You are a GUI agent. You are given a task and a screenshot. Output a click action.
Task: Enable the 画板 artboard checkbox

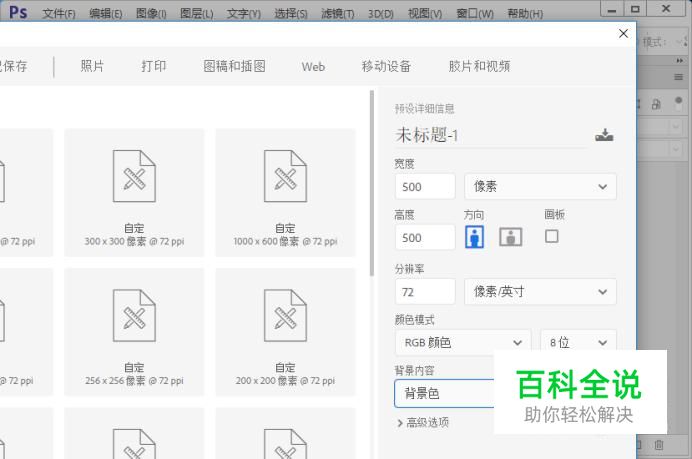pyautogui.click(x=552, y=236)
